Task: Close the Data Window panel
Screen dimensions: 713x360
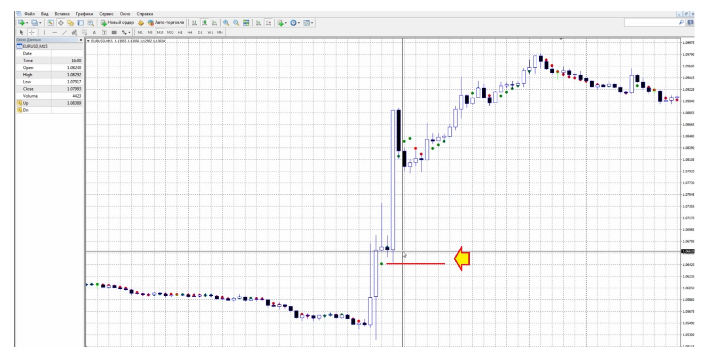Action: coord(81,40)
